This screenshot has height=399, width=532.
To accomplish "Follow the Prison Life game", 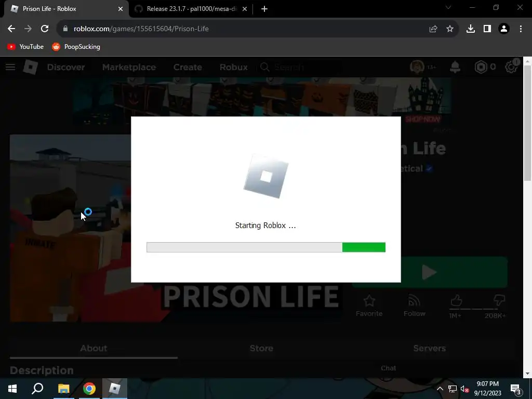I will pos(414,305).
